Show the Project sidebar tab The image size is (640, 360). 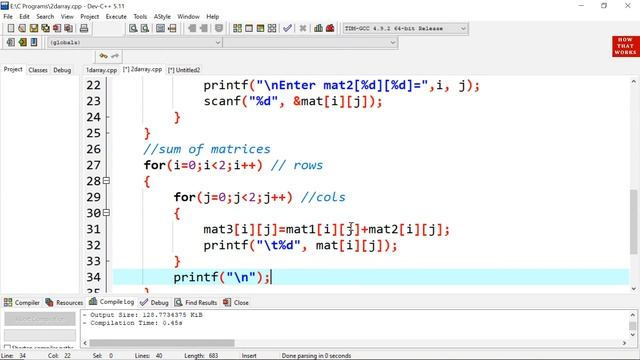point(13,69)
